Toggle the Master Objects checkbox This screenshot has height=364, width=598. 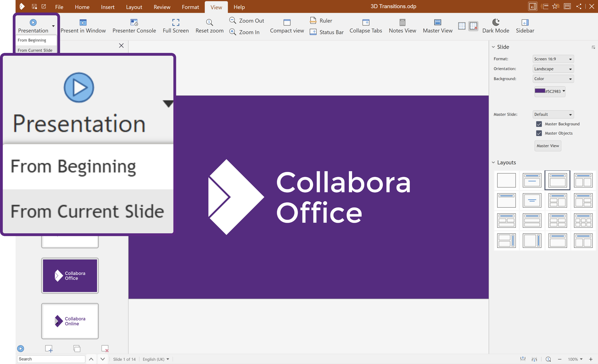coord(539,133)
